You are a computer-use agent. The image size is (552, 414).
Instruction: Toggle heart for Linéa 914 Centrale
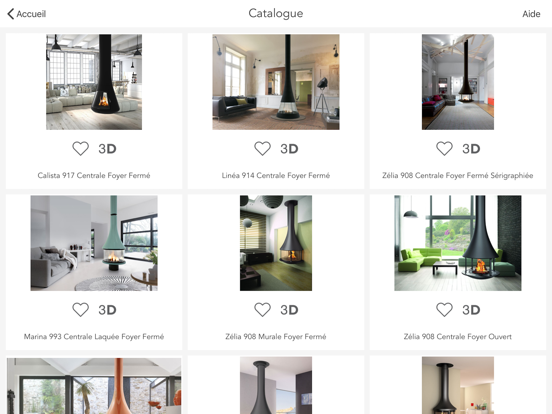pos(263,149)
